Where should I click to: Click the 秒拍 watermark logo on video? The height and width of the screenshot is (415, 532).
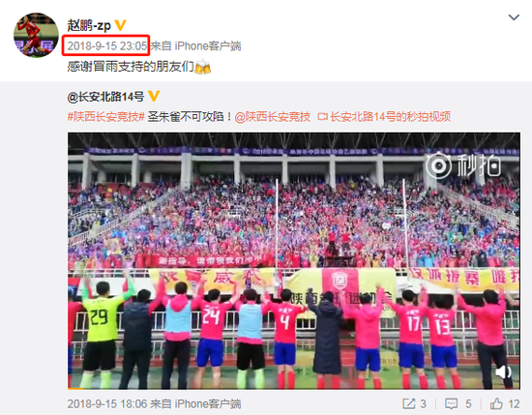pos(463,165)
